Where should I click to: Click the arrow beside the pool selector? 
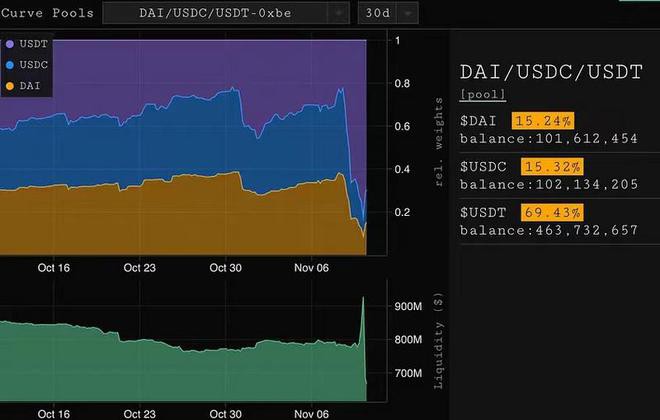coord(340,13)
